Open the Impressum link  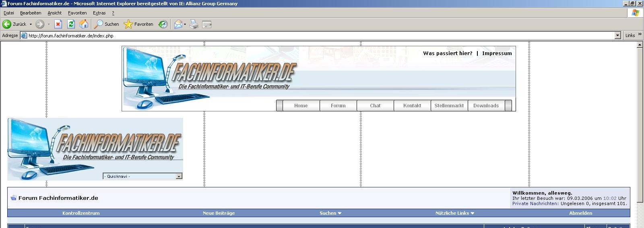point(497,53)
